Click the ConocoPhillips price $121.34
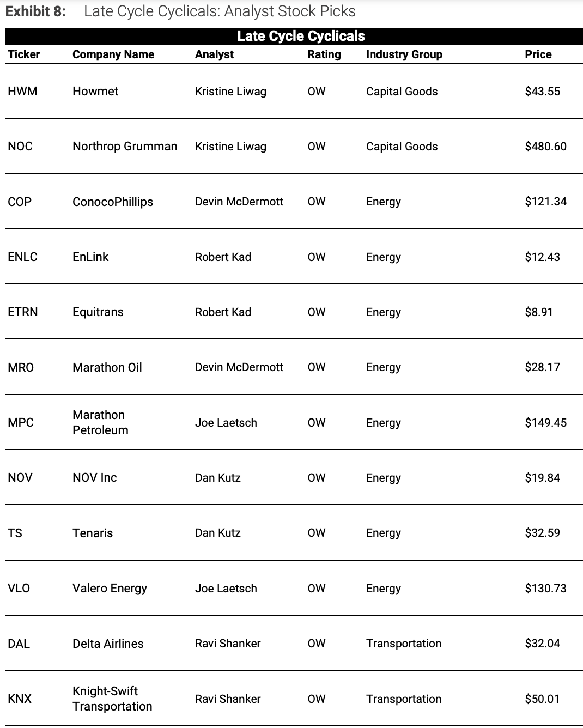The image size is (583, 728). tap(545, 202)
